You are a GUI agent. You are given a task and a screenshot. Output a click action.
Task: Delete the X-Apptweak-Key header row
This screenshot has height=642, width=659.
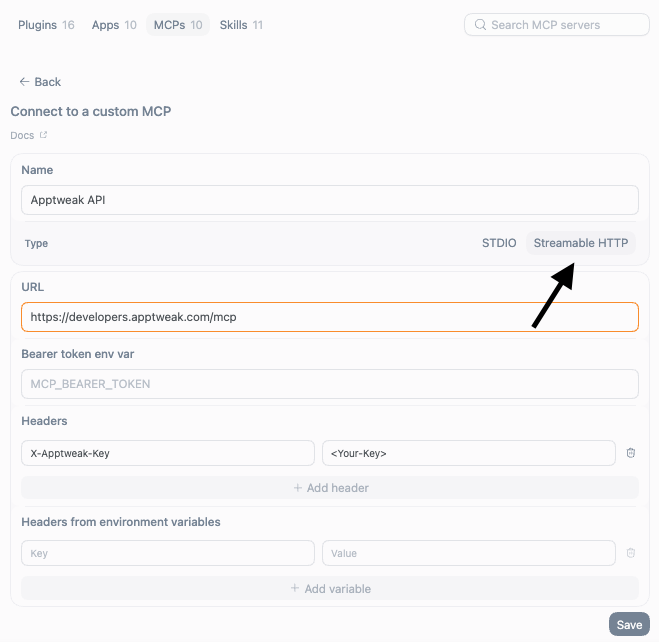[630, 453]
